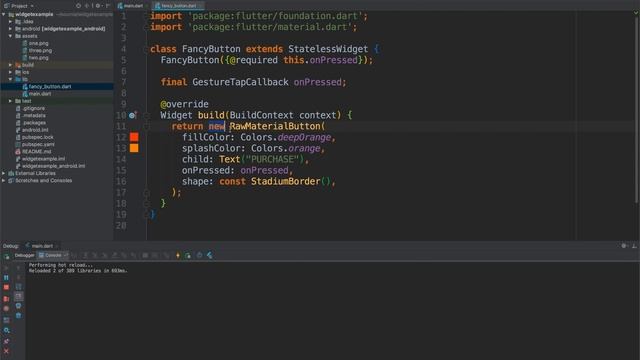Click the deepOrange color swatch on line 12

[x=134, y=137]
